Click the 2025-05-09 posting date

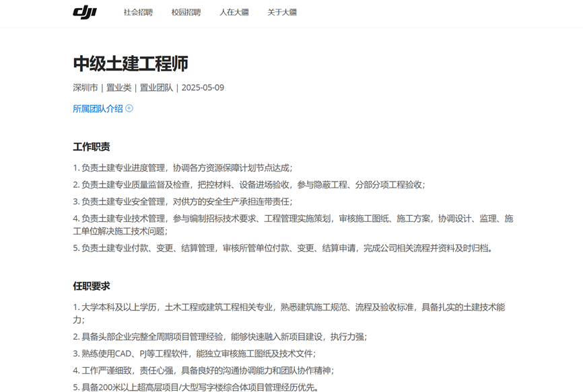tap(203, 87)
